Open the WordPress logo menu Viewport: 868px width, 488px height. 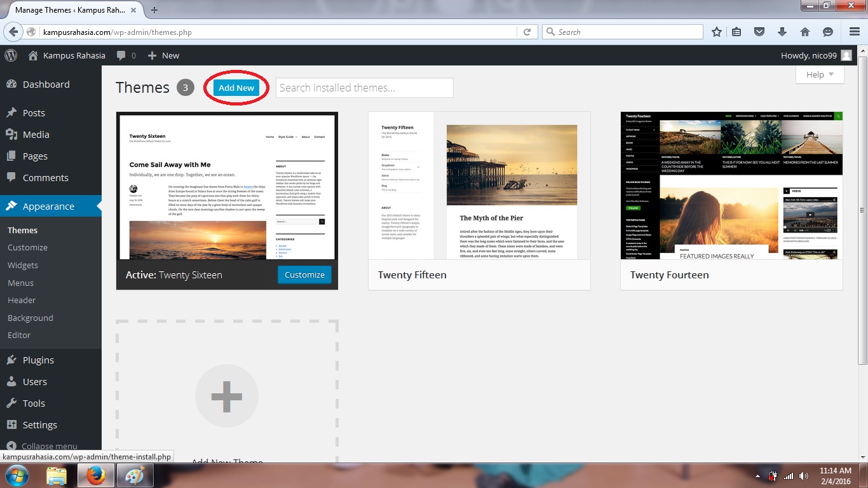point(11,55)
